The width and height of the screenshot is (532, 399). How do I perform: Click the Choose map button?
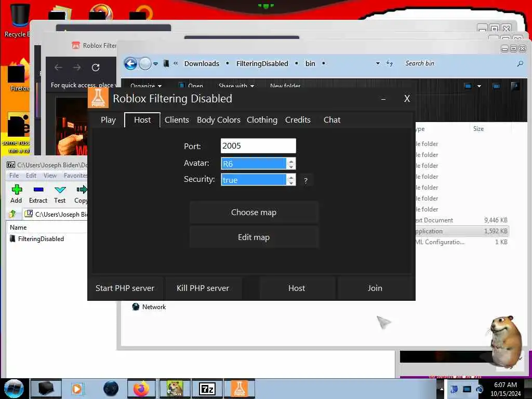pos(254,212)
